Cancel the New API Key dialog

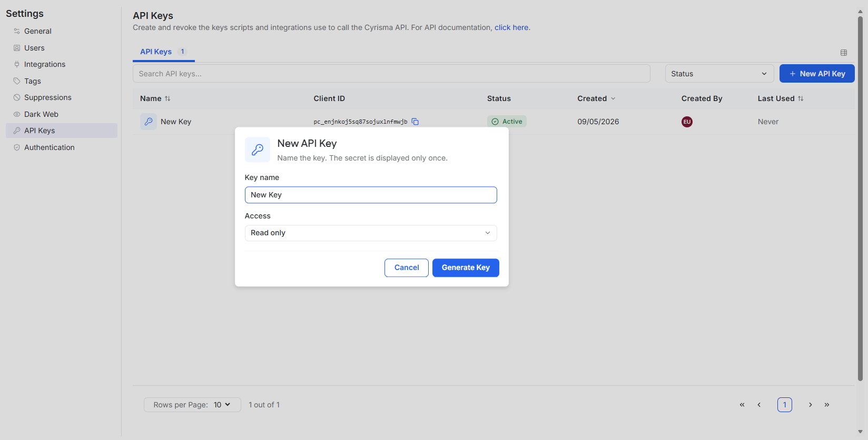coord(407,268)
